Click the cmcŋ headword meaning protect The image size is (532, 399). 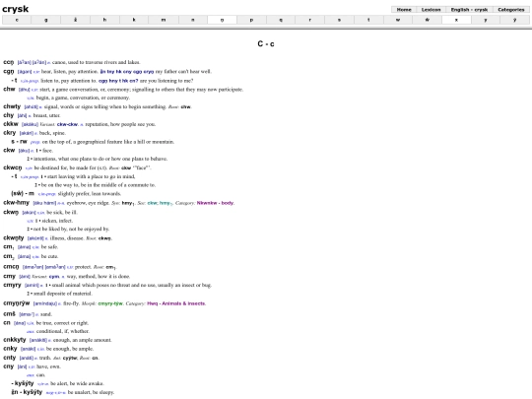(11, 267)
